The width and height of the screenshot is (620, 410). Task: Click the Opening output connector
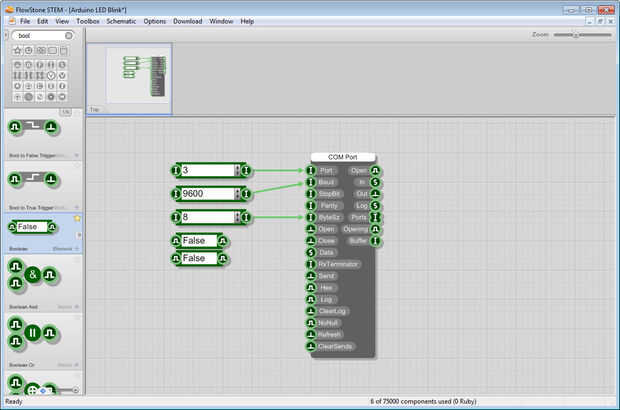point(375,229)
